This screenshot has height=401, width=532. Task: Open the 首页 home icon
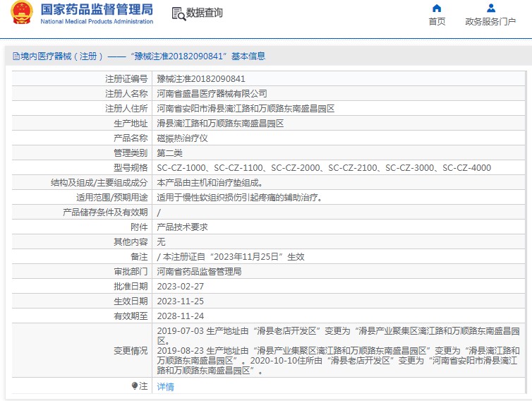pyautogui.click(x=437, y=8)
